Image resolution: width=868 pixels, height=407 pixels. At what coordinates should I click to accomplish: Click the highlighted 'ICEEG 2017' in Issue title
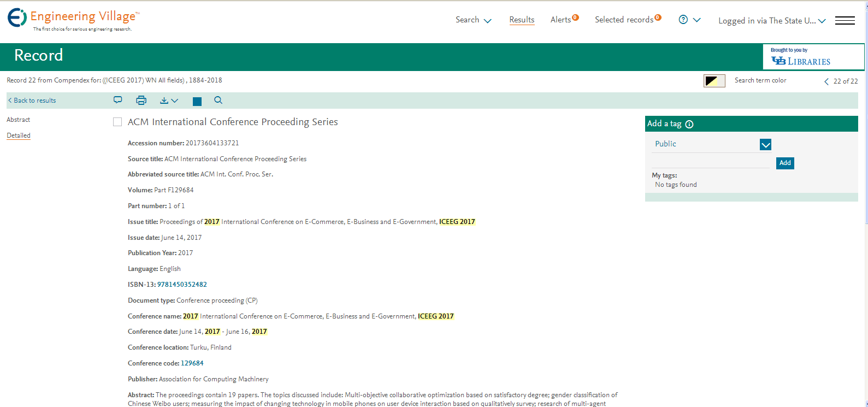point(457,222)
